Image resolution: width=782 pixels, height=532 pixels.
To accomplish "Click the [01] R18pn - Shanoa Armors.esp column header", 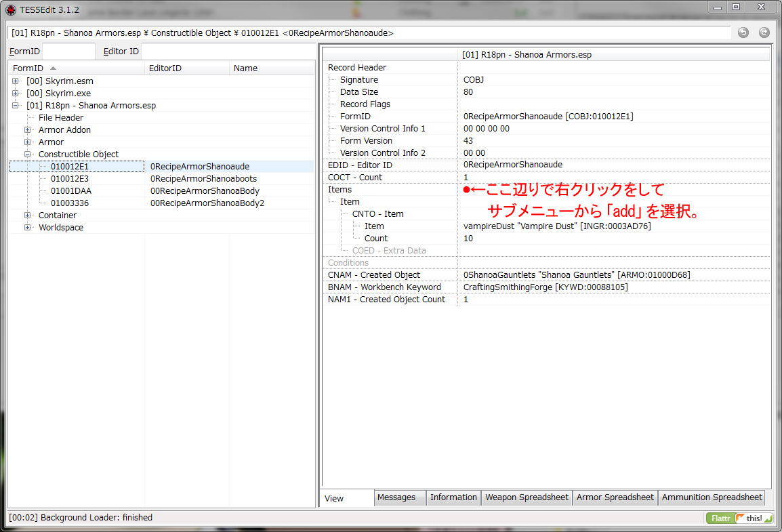I will pos(613,55).
